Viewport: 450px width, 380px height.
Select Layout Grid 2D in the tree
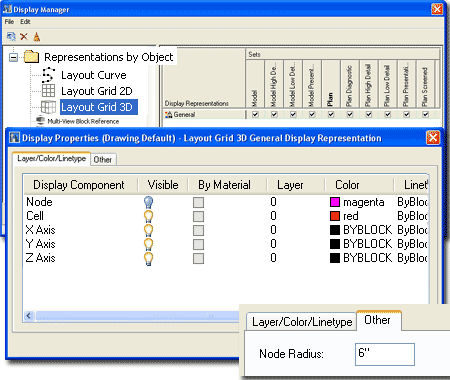pyautogui.click(x=97, y=91)
